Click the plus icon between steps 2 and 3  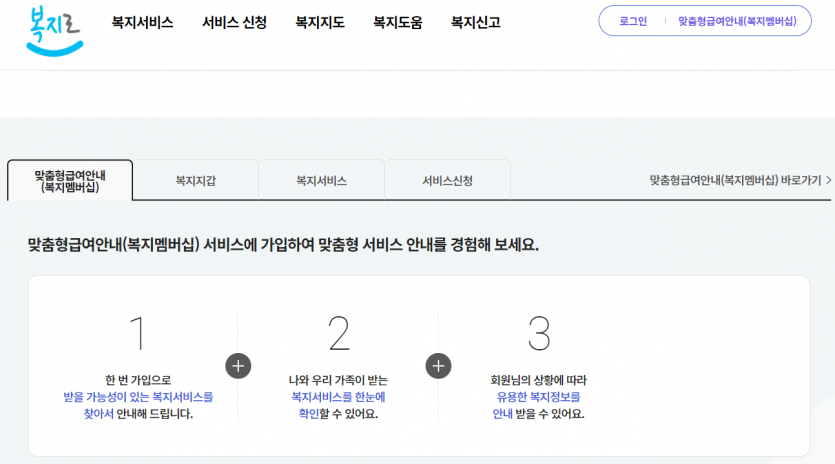tap(438, 366)
